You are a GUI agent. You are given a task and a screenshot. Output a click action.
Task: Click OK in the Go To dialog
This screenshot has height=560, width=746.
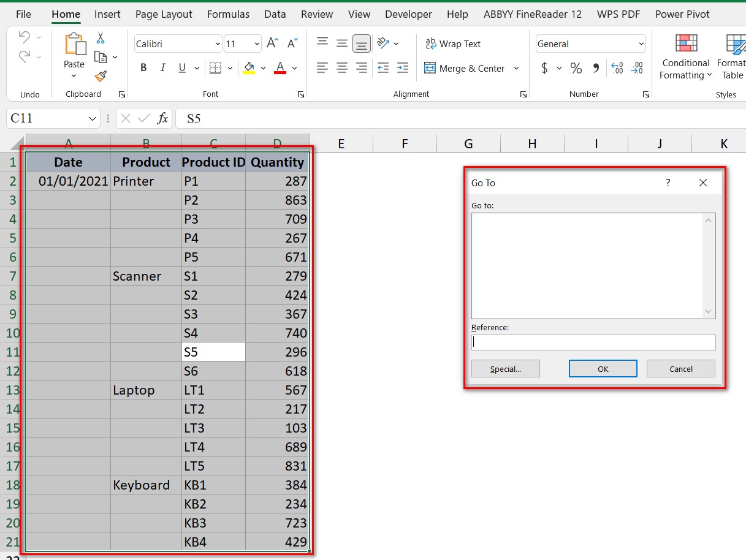tap(603, 369)
